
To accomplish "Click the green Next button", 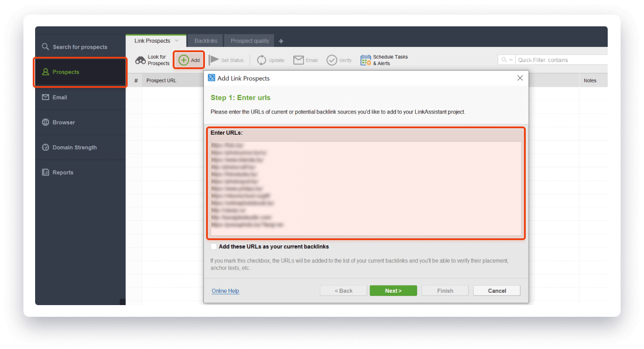I will point(393,290).
